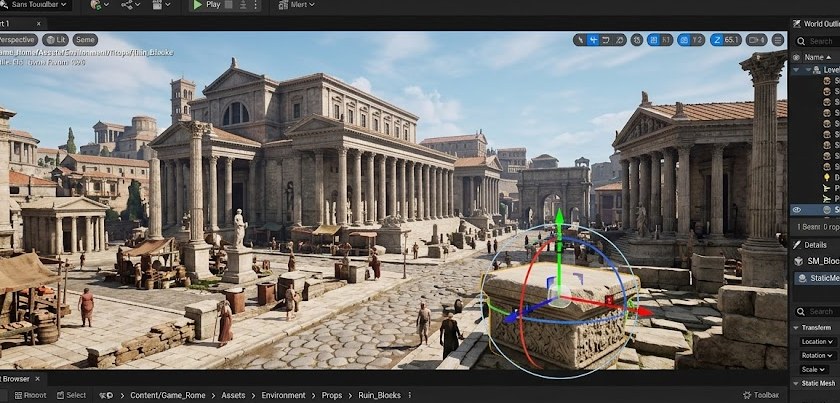
Task: Click the history icon before the breadcrumb
Action: click(106, 395)
